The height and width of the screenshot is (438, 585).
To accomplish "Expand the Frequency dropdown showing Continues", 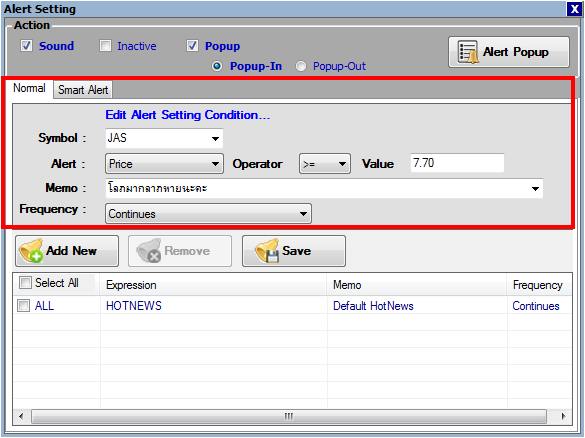I will point(208,214).
